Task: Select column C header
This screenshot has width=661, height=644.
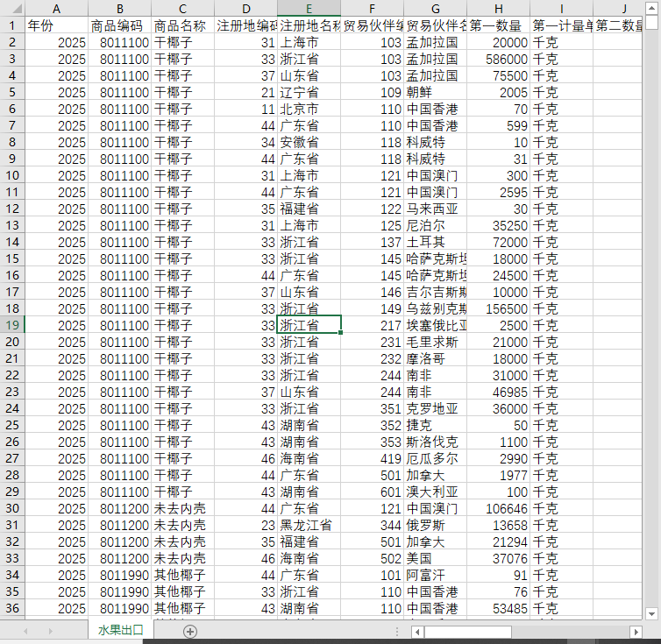Action: (x=182, y=9)
